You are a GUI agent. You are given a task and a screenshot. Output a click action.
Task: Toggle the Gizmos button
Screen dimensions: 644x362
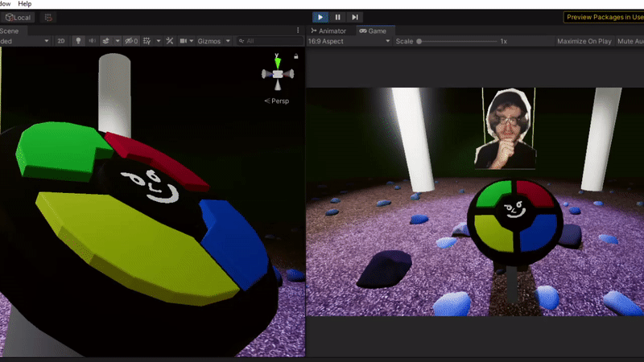pyautogui.click(x=209, y=41)
